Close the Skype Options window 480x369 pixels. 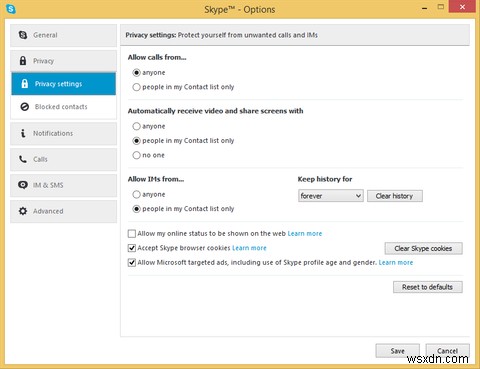pyautogui.click(x=462, y=7)
